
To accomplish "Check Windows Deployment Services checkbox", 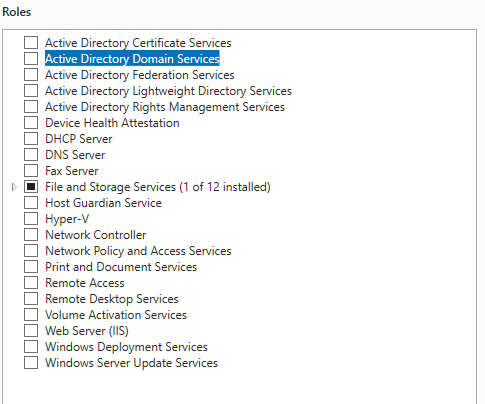I will [x=31, y=347].
